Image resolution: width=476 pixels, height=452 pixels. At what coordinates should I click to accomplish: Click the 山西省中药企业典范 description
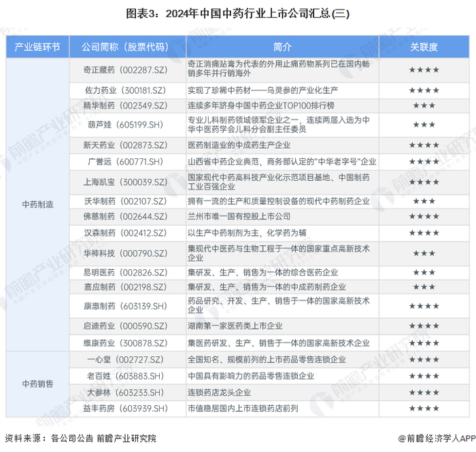(282, 162)
